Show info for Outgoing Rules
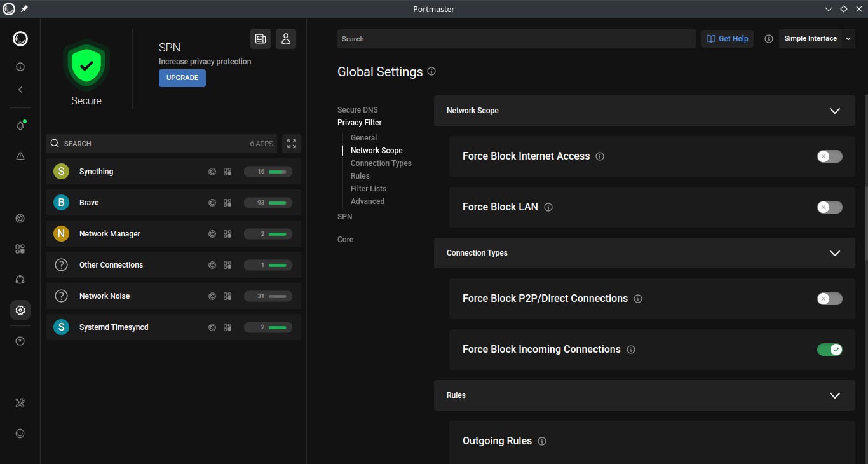The height and width of the screenshot is (464, 868). 542,441
